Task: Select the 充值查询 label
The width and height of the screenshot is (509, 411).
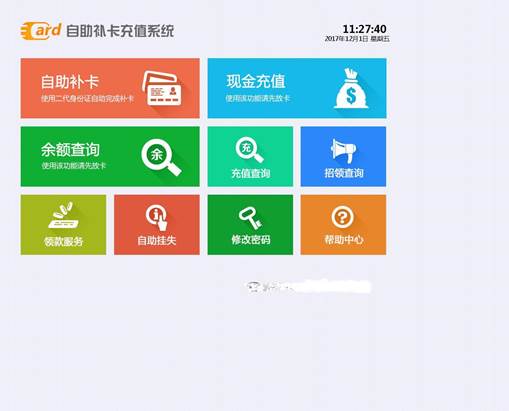Action: [x=251, y=173]
